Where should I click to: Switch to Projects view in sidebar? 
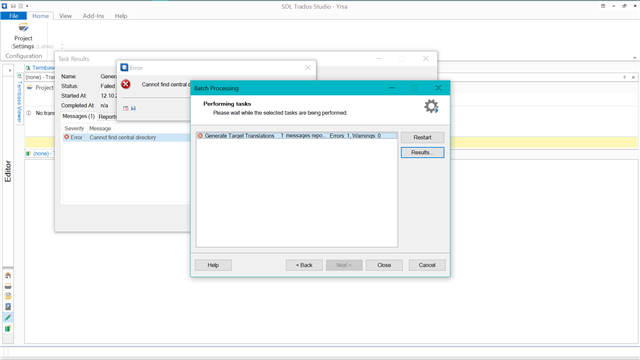tap(8, 286)
